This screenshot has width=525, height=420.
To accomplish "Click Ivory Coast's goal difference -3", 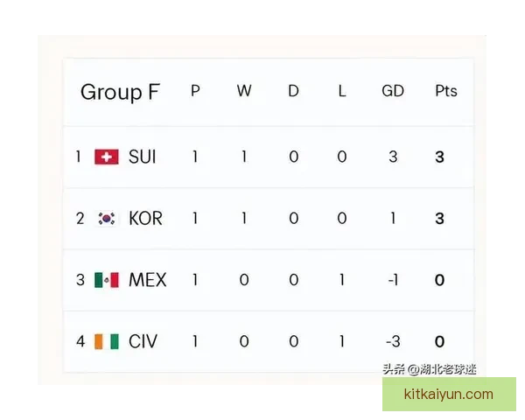I will coord(392,341).
